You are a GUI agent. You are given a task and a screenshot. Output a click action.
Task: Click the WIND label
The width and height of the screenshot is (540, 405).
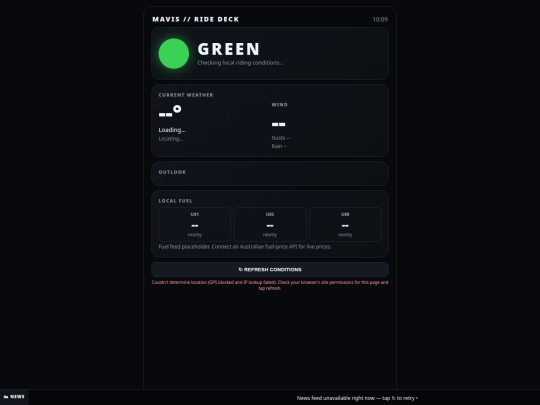click(x=279, y=105)
